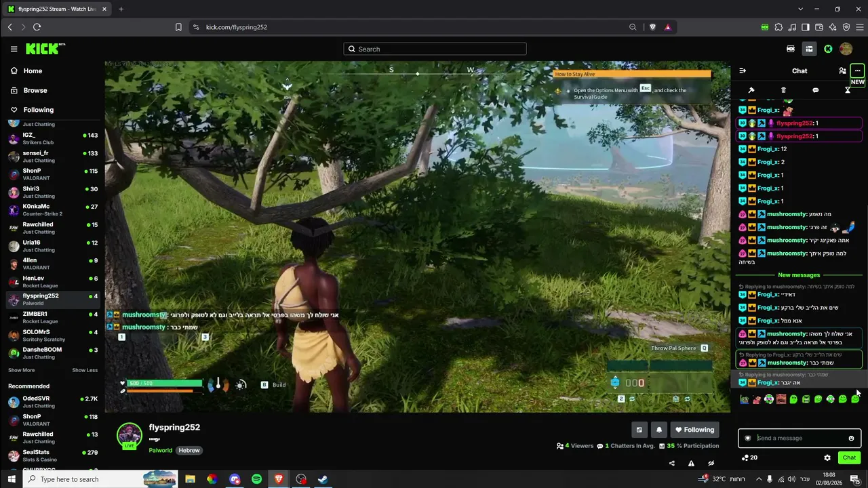Click the trash clear-chat icon
The width and height of the screenshot is (868, 488).
(x=783, y=90)
